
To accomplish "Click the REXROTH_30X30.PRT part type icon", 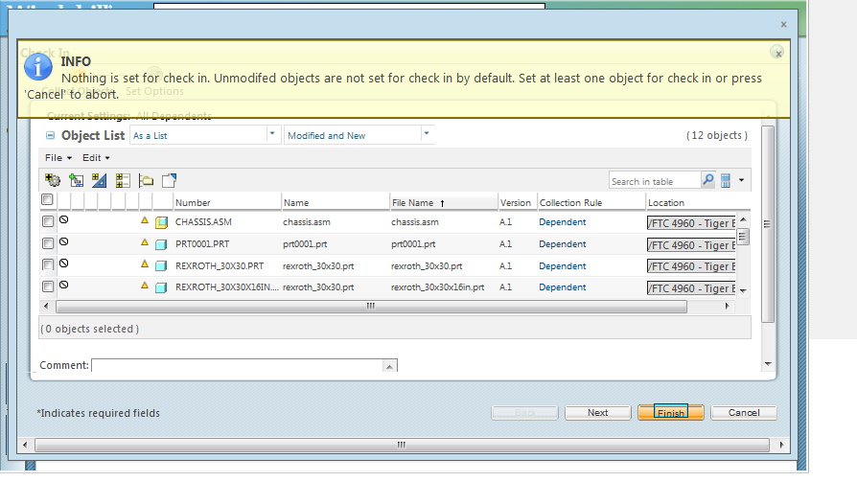I will (x=161, y=266).
